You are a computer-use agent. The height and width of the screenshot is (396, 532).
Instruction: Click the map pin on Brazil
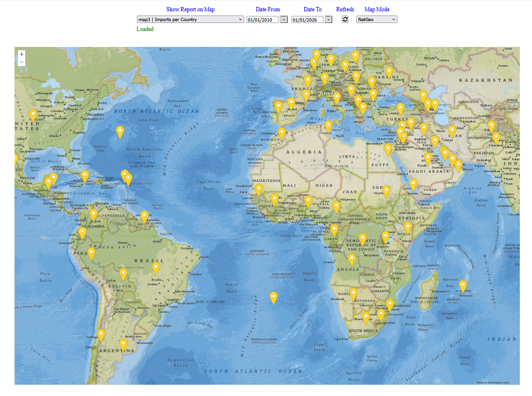click(156, 267)
